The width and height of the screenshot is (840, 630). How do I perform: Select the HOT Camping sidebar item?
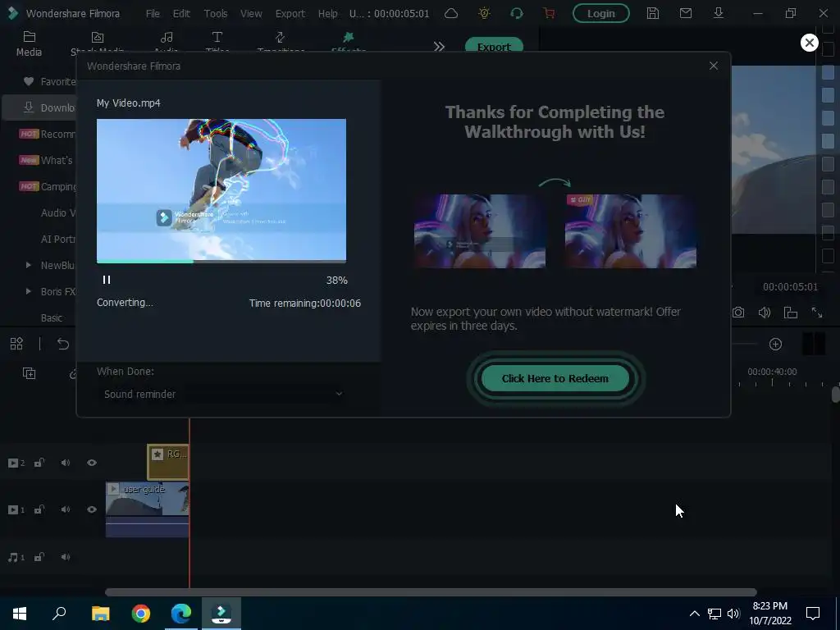click(47, 186)
